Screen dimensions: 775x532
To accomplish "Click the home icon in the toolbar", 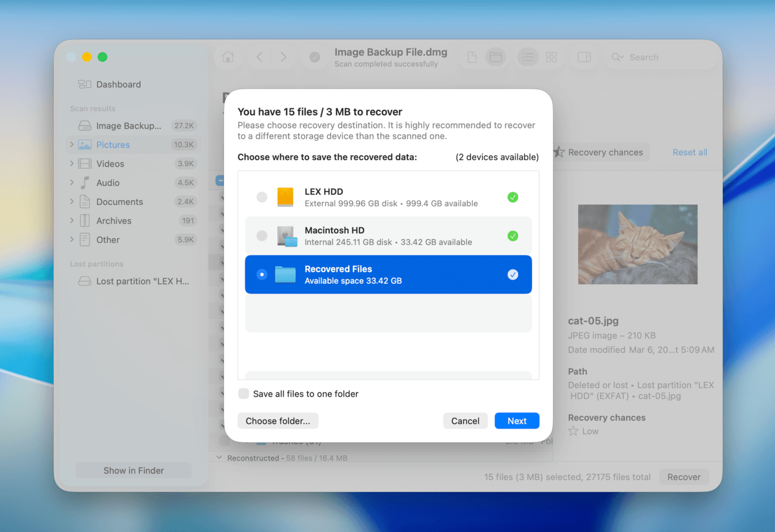I will click(x=228, y=57).
